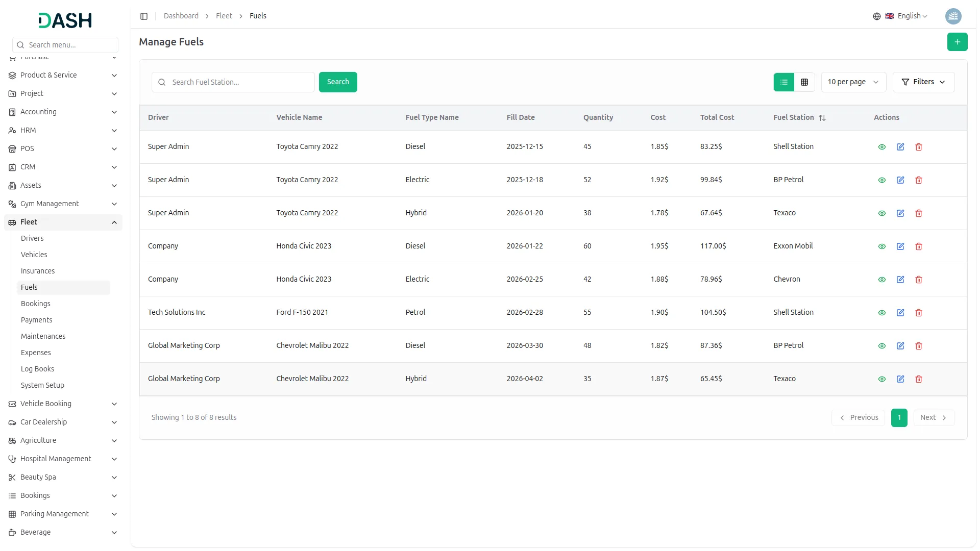Expand the Filters dropdown

[923, 82]
